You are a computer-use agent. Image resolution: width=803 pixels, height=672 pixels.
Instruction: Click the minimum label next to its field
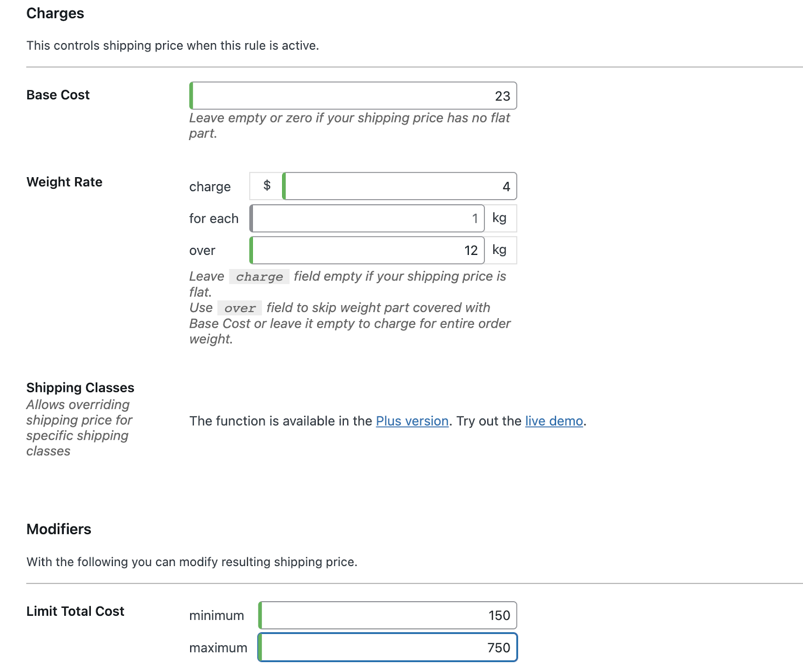coord(216,615)
